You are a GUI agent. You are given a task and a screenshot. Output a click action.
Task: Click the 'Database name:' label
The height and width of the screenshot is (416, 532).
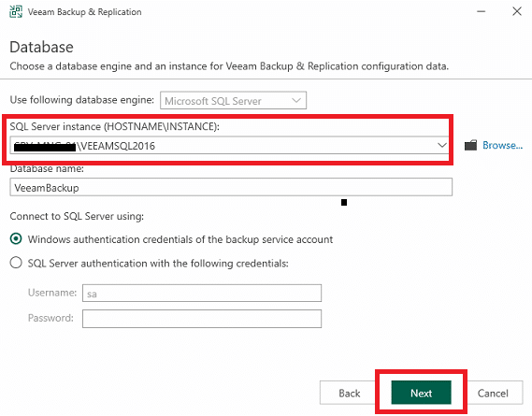[47, 168]
